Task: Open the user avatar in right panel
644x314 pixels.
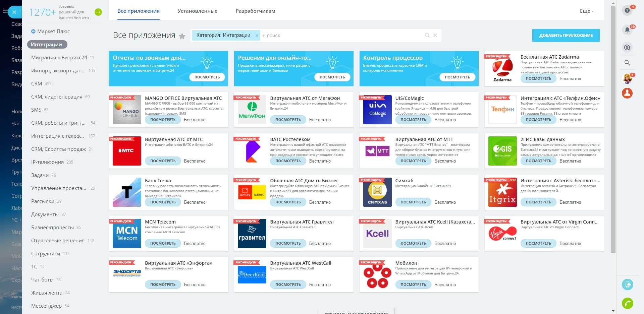Action: (627, 78)
